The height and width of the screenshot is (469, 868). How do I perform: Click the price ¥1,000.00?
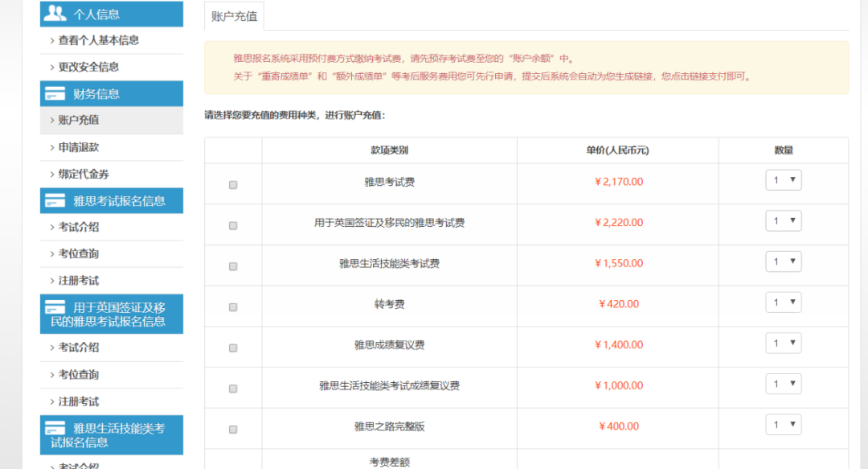click(619, 385)
